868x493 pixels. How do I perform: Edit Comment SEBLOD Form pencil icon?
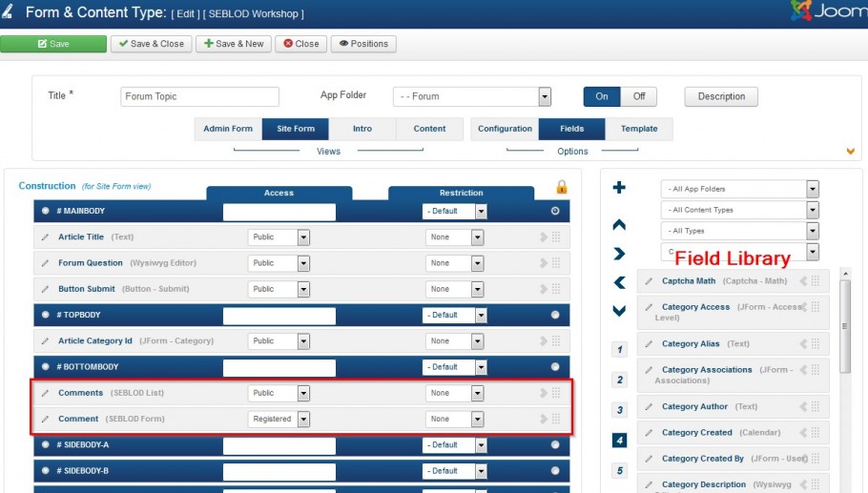(x=45, y=419)
